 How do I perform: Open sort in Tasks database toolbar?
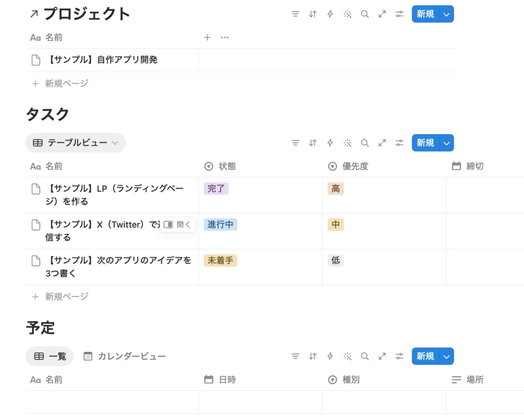tap(313, 143)
